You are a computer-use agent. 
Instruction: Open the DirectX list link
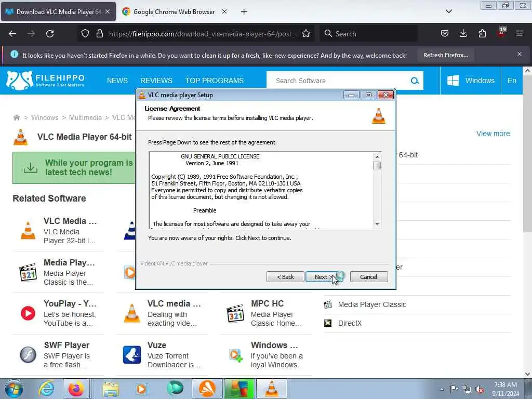click(350, 323)
